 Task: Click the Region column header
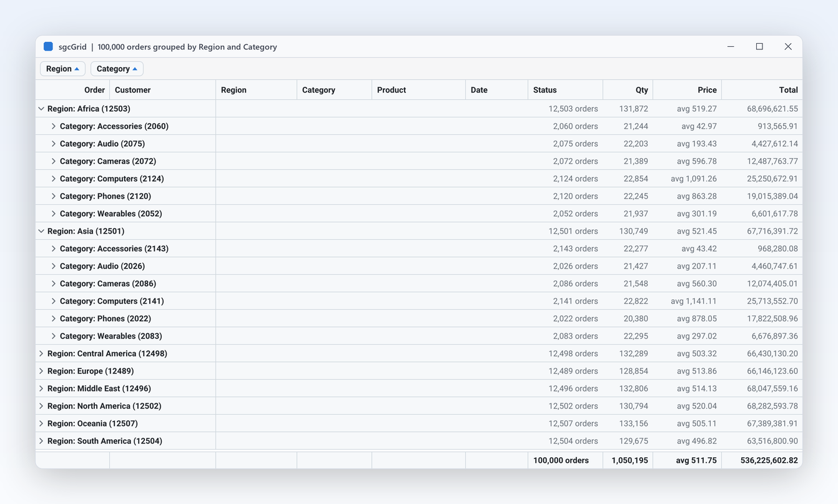(x=257, y=90)
